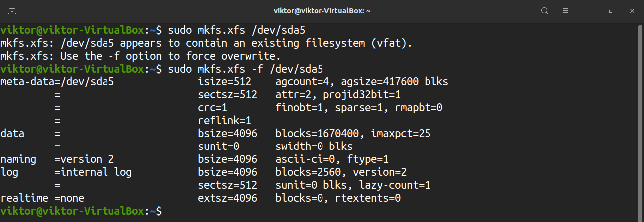Image resolution: width=644 pixels, height=222 pixels.
Task: Click the '=internal log' value
Action: [93, 172]
